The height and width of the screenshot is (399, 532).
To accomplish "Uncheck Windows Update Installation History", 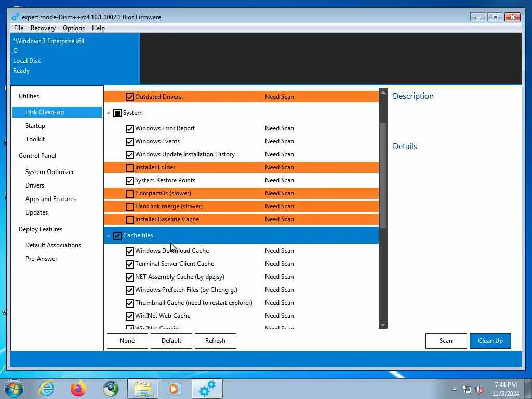I will point(129,154).
